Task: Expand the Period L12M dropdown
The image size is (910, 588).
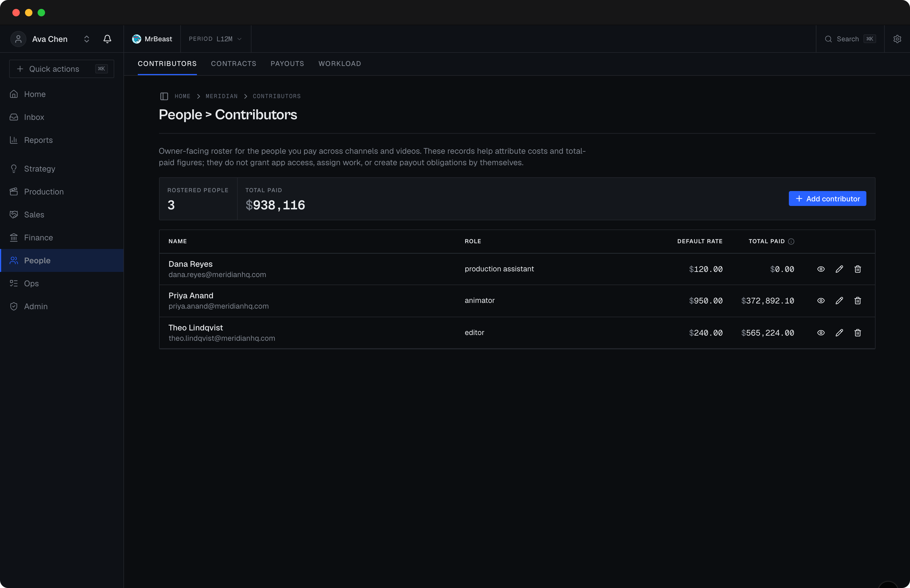Action: [x=216, y=39]
